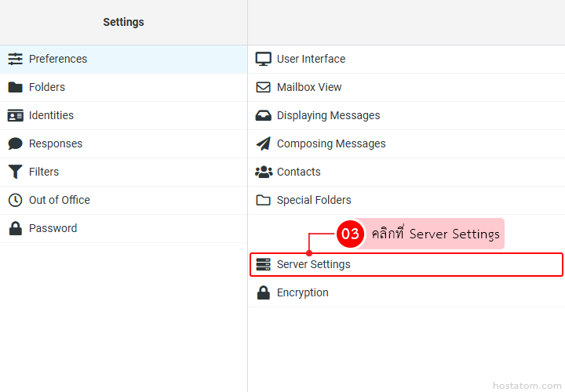Open the Folders settings section
This screenshot has width=565, height=392.
point(47,87)
